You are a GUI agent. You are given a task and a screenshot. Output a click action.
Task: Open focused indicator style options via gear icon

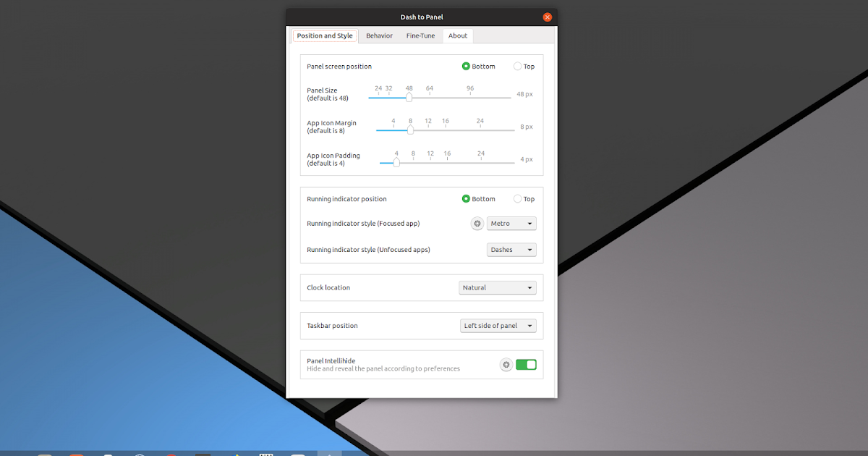coord(477,224)
